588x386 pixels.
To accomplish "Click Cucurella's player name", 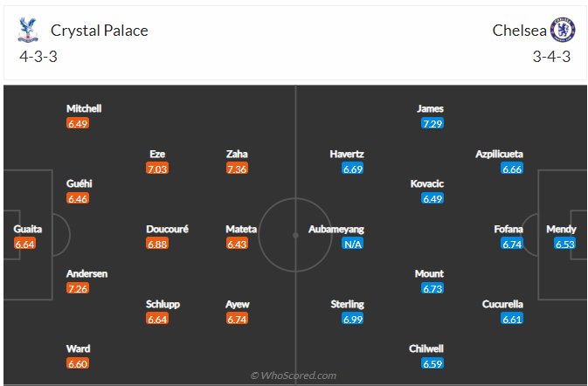I will [502, 304].
